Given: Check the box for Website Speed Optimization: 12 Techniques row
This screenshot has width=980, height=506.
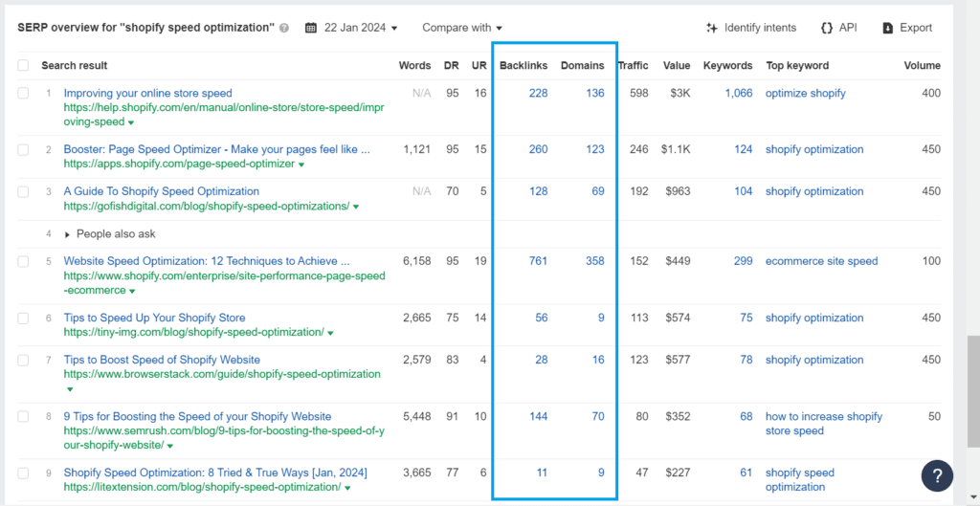Looking at the screenshot, I should (x=23, y=261).
